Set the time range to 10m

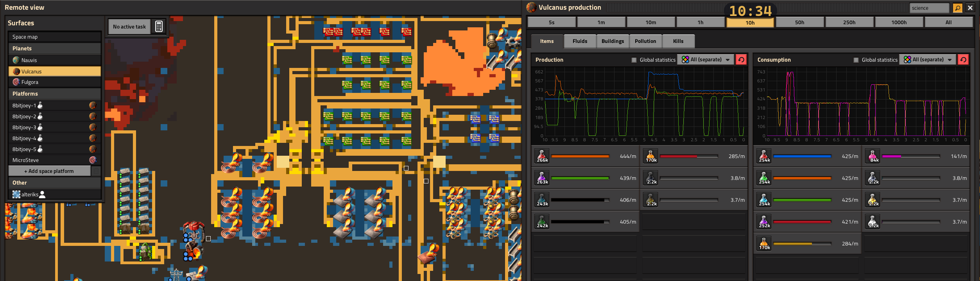point(651,22)
